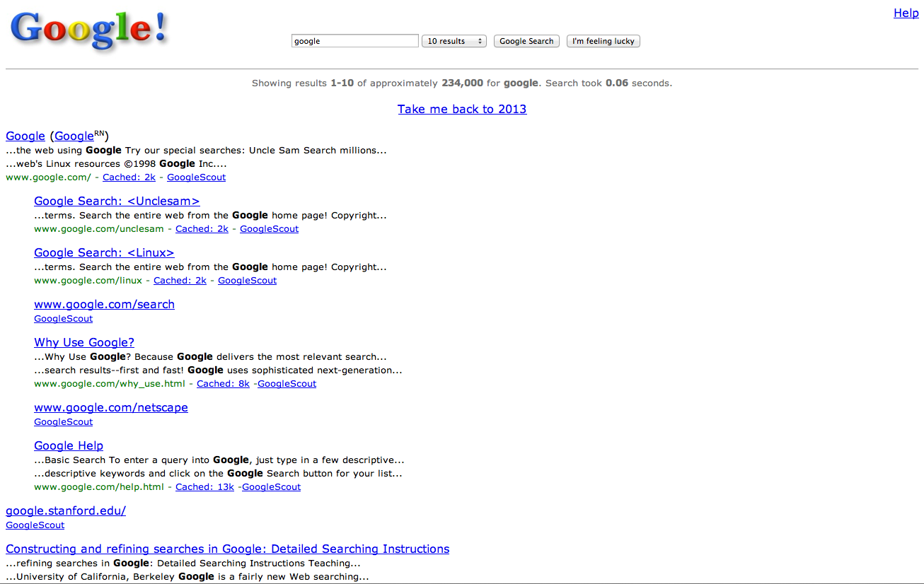Open the www.google.com/netscape result
This screenshot has height=584, width=924.
(111, 407)
